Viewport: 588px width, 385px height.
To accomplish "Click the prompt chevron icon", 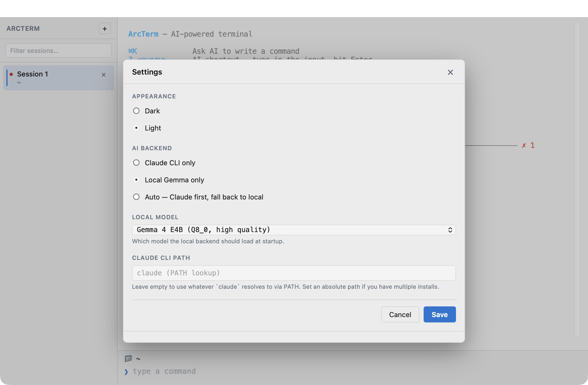I will (126, 372).
